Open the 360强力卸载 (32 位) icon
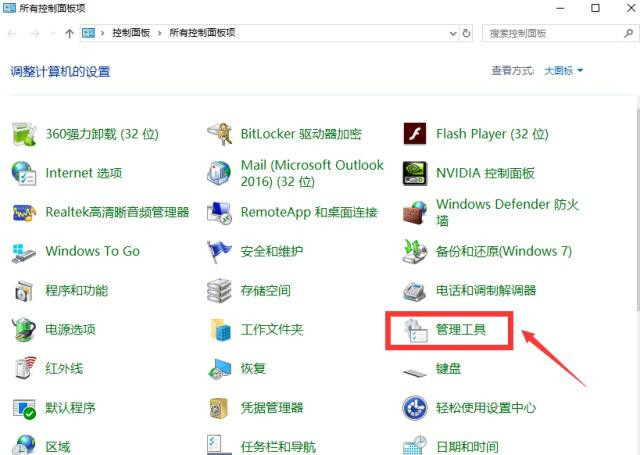640x455 pixels. coord(24,134)
